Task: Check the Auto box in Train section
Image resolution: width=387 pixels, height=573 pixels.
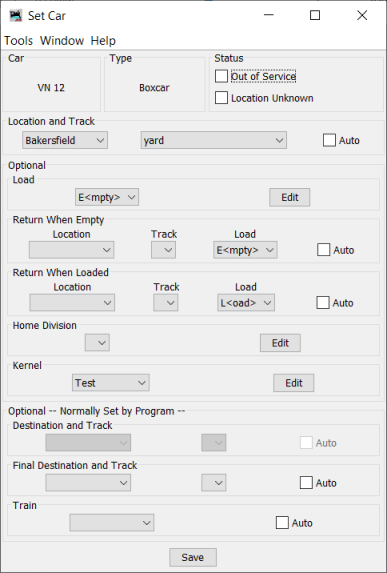Action: 282,523
